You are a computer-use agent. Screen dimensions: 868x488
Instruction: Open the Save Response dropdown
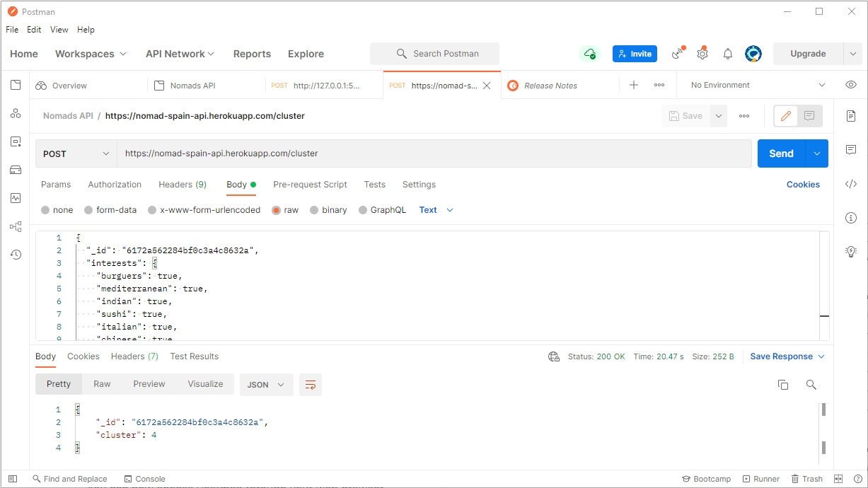click(x=787, y=356)
